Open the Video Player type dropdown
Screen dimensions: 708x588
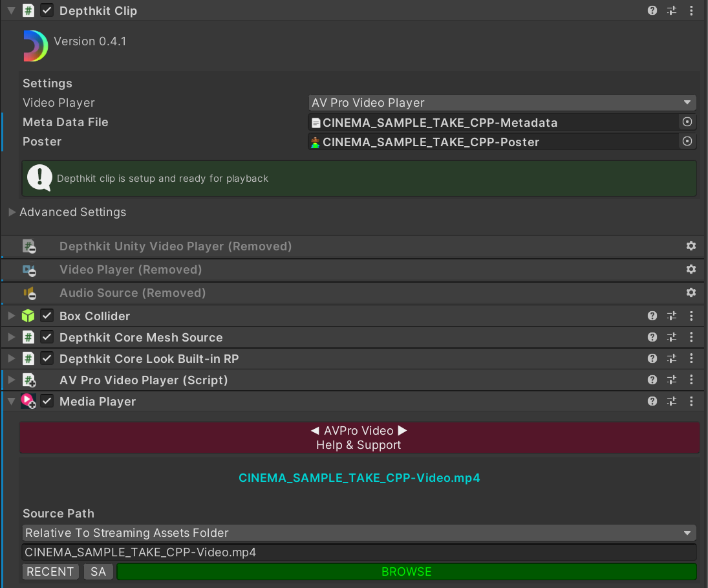[x=502, y=103]
